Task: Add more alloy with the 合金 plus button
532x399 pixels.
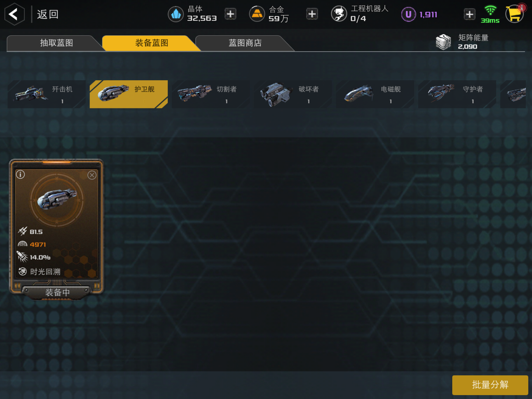Action: 312,14
